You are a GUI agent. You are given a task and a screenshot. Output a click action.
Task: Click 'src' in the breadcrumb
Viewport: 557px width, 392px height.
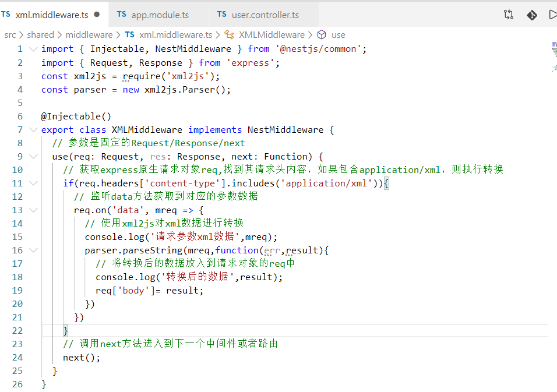tap(10, 35)
